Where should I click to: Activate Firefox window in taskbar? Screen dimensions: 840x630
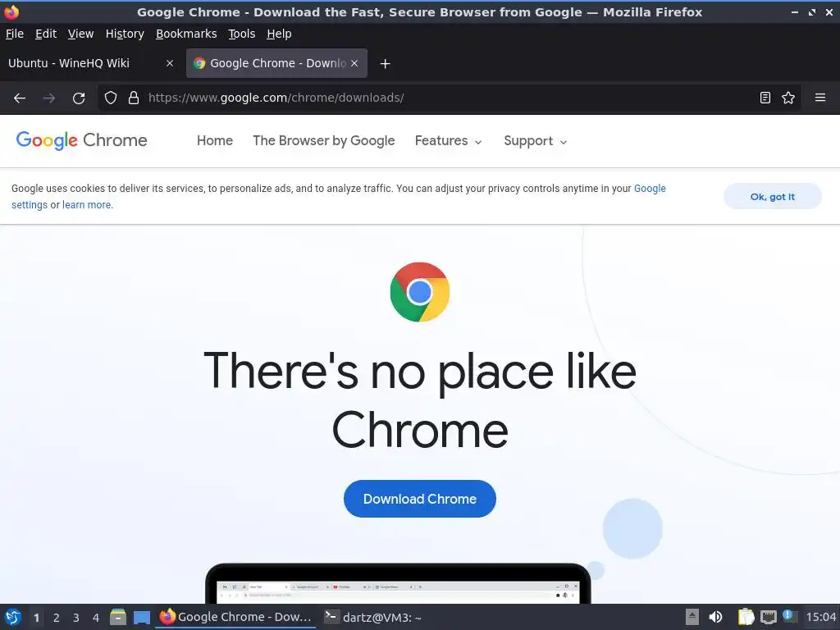tap(235, 617)
